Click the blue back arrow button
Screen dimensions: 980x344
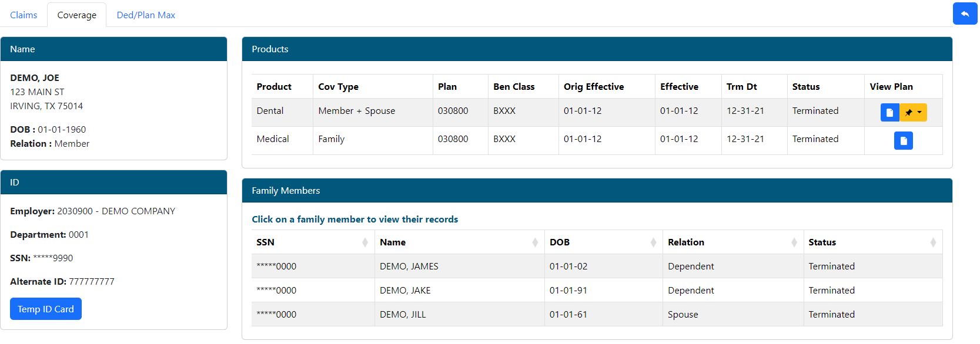click(x=965, y=14)
